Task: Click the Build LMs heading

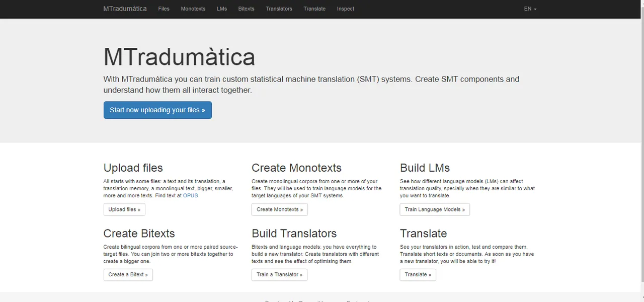Action: point(425,168)
